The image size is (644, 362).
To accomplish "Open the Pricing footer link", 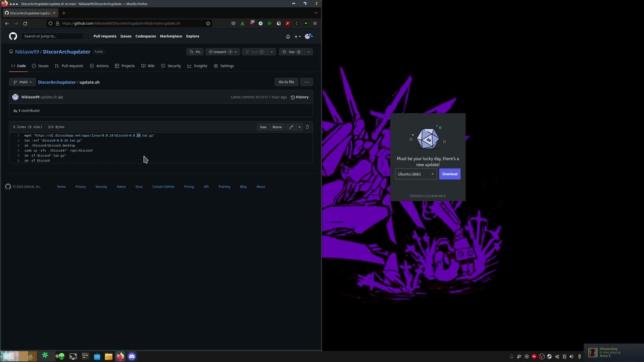I will (189, 187).
